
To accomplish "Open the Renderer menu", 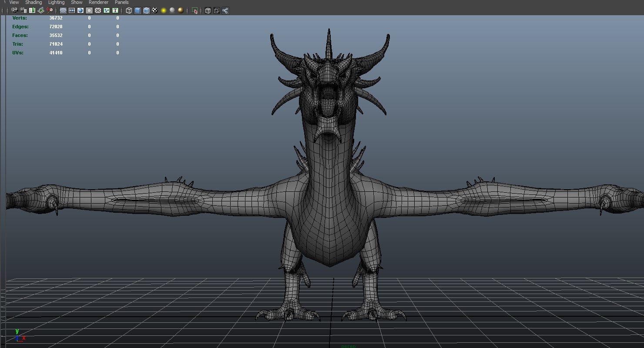I will pyautogui.click(x=98, y=3).
